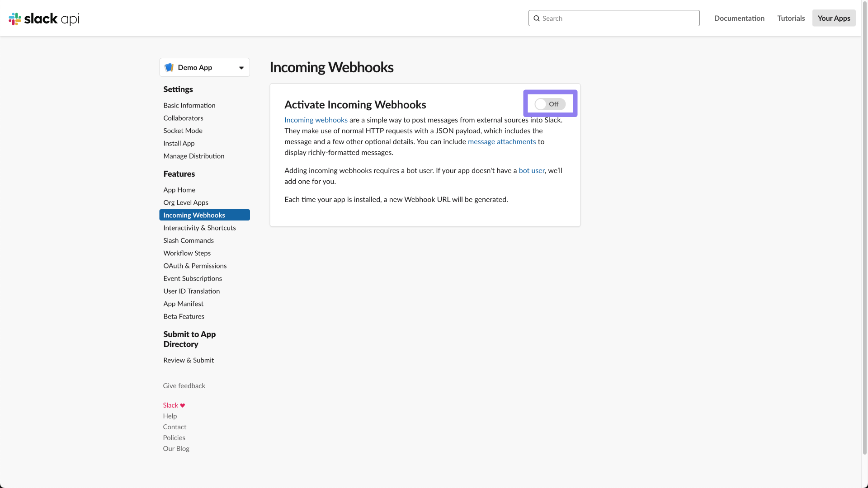This screenshot has width=868, height=488.
Task: Click the Slack heart icon
Action: [x=183, y=404]
